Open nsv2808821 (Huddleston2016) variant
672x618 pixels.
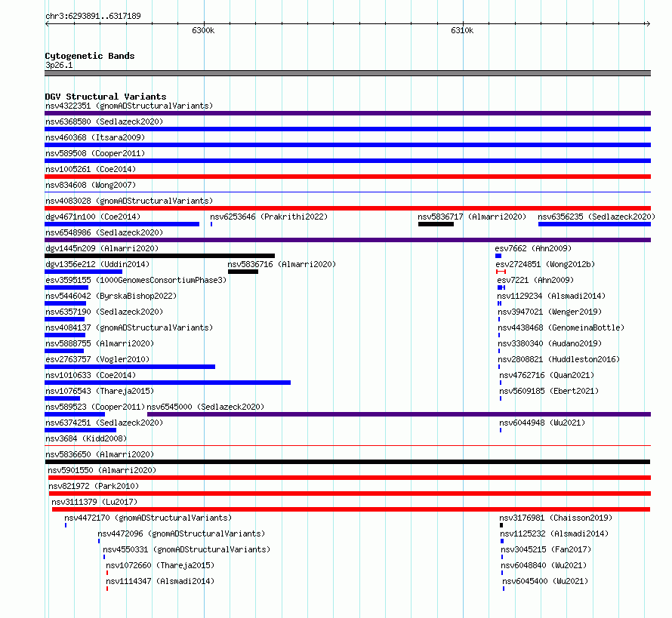pyautogui.click(x=559, y=359)
